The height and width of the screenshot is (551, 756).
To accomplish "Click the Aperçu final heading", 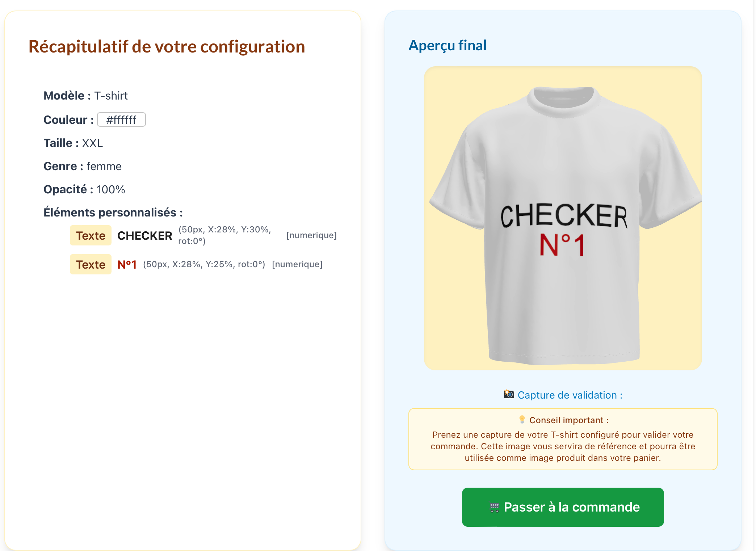I will tap(447, 46).
